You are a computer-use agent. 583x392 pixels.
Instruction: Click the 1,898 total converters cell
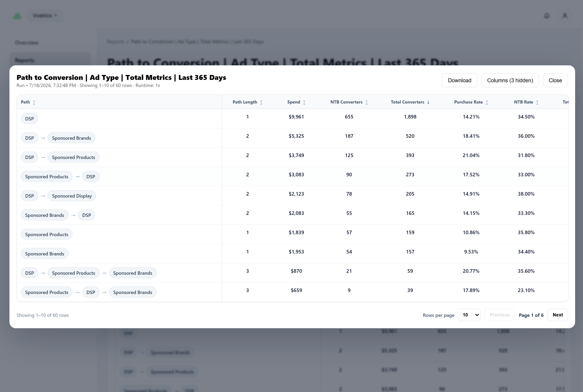410,117
